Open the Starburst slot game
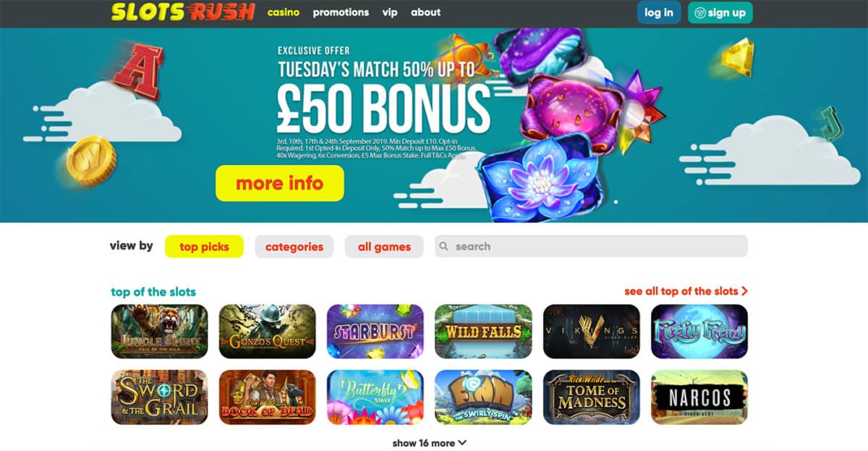The height and width of the screenshot is (451, 868). [375, 332]
